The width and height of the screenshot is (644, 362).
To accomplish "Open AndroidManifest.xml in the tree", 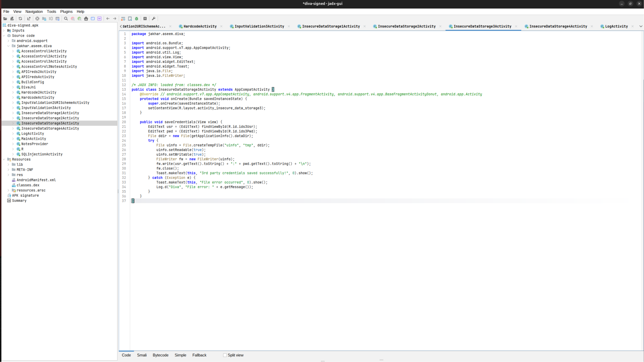I will 36,180.
